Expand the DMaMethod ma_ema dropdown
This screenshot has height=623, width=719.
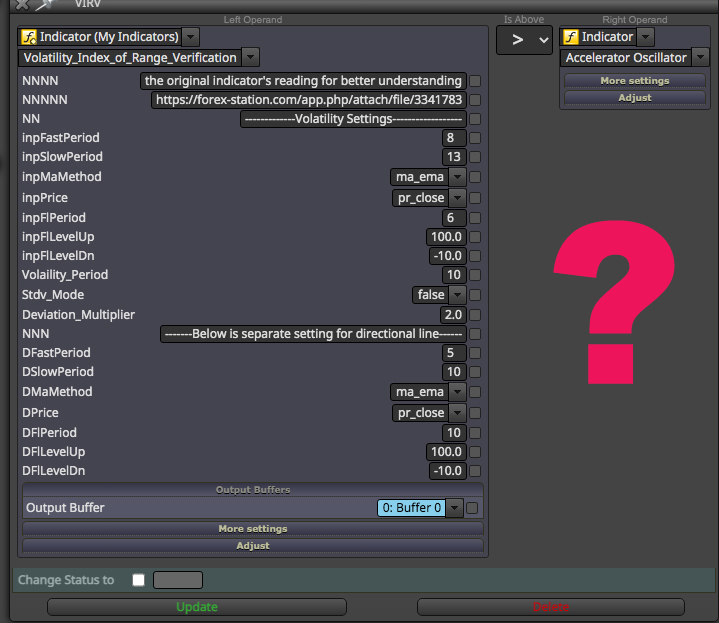[457, 392]
